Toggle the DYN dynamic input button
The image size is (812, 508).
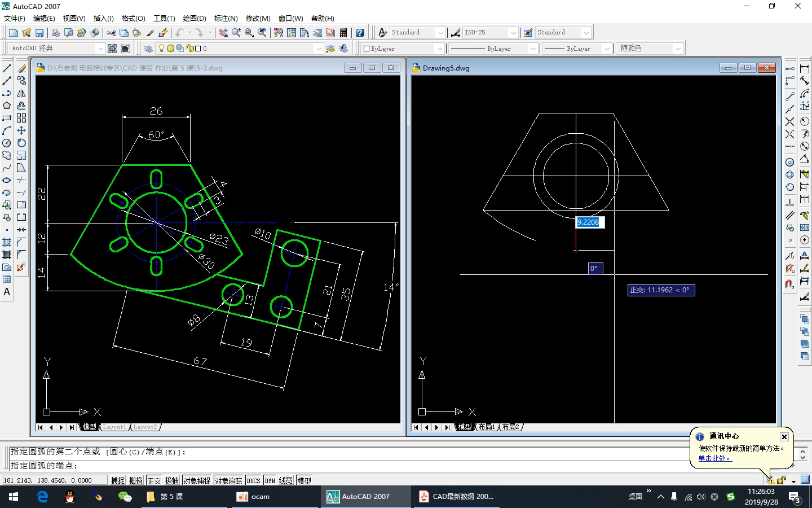point(270,480)
